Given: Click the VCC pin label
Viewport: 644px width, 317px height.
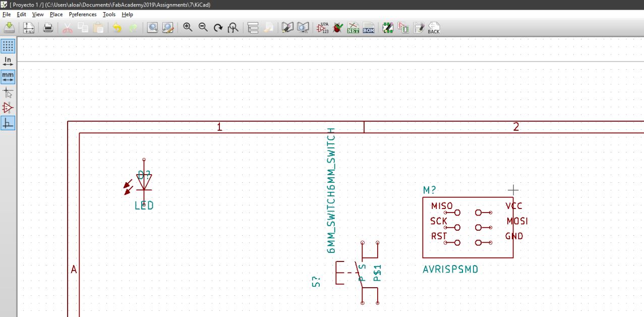Looking at the screenshot, I should tap(514, 206).
